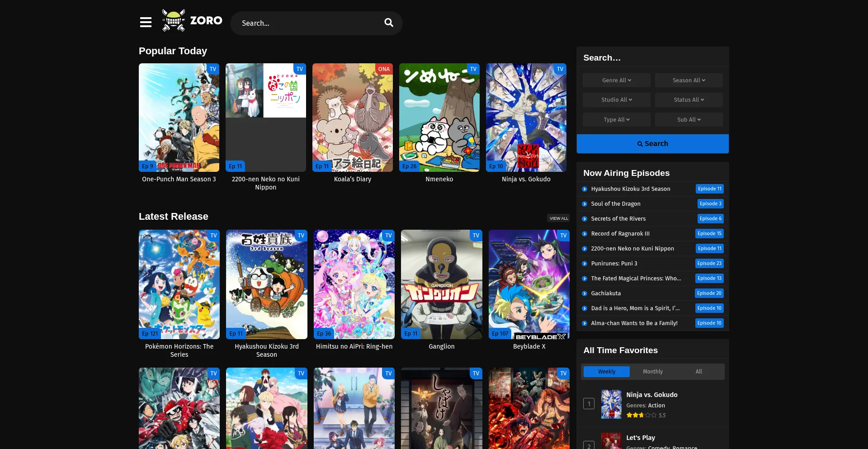Open the Season All dropdown
Image resolution: width=868 pixels, height=449 pixels.
tap(689, 80)
